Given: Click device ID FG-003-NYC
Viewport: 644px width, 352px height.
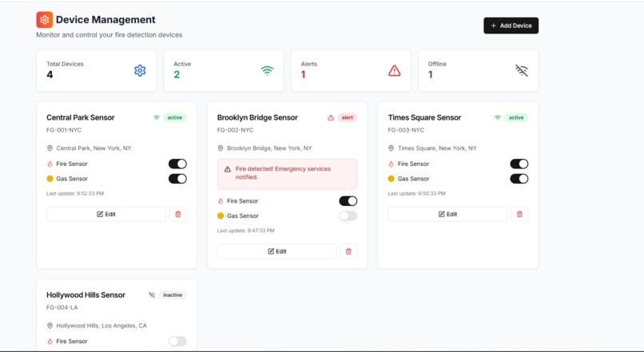Looking at the screenshot, I should [x=406, y=130].
